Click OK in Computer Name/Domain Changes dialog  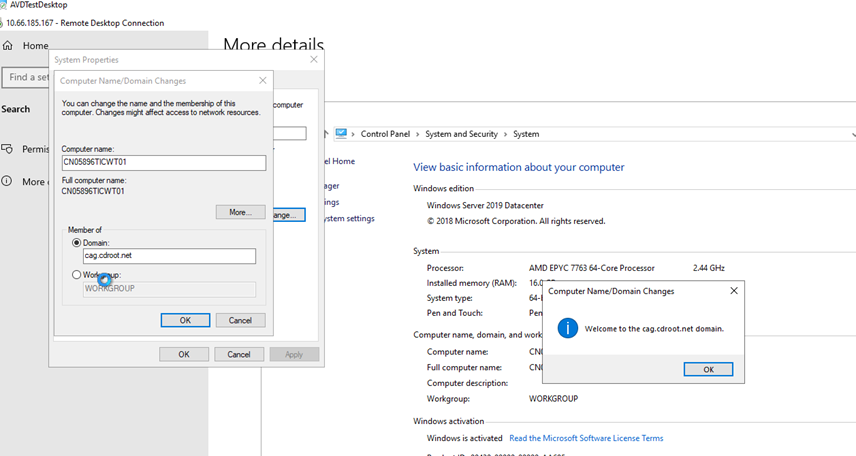tap(185, 321)
